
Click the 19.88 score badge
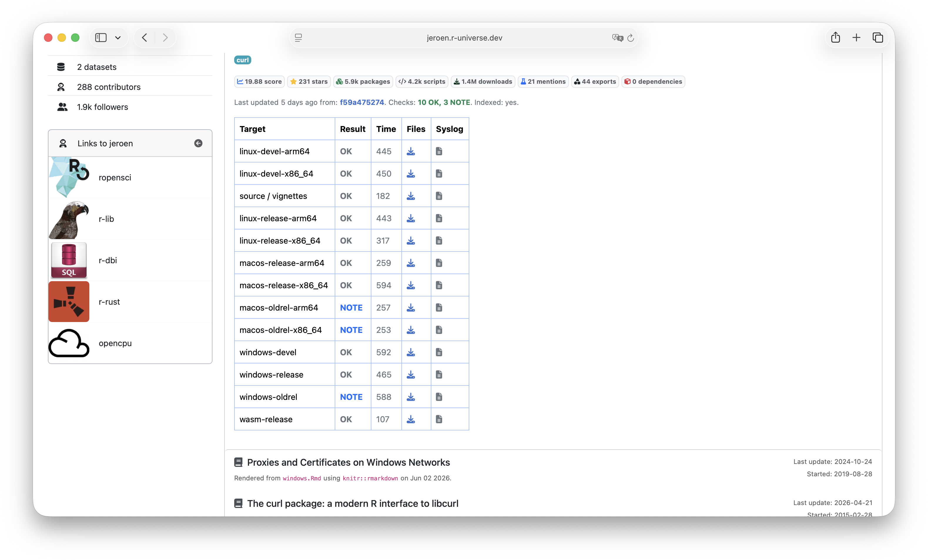click(x=259, y=81)
